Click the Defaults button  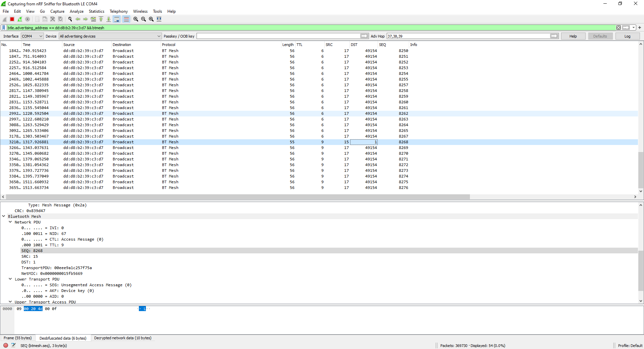click(x=600, y=36)
